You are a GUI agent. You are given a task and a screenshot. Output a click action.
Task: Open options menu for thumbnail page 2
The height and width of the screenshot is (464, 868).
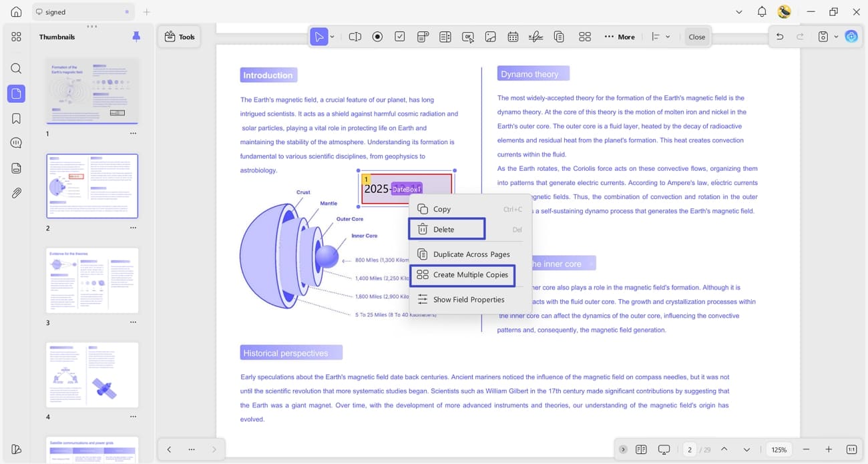click(133, 228)
